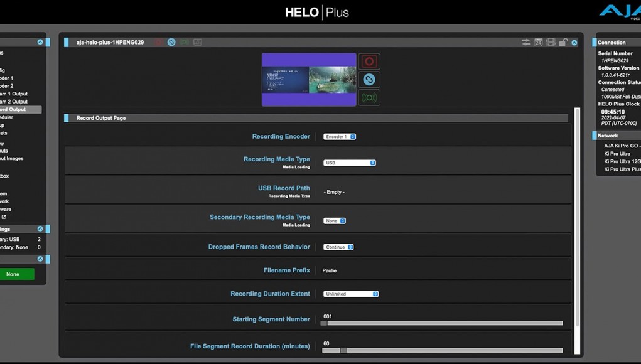
Task: Click the unlocked padlock icon
Action: point(563,42)
